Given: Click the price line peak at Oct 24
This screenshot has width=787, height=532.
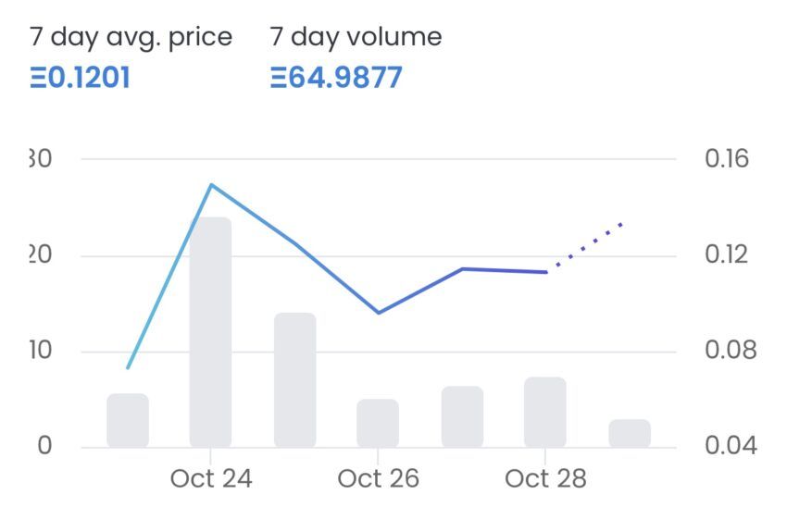Looking at the screenshot, I should pos(211,185).
